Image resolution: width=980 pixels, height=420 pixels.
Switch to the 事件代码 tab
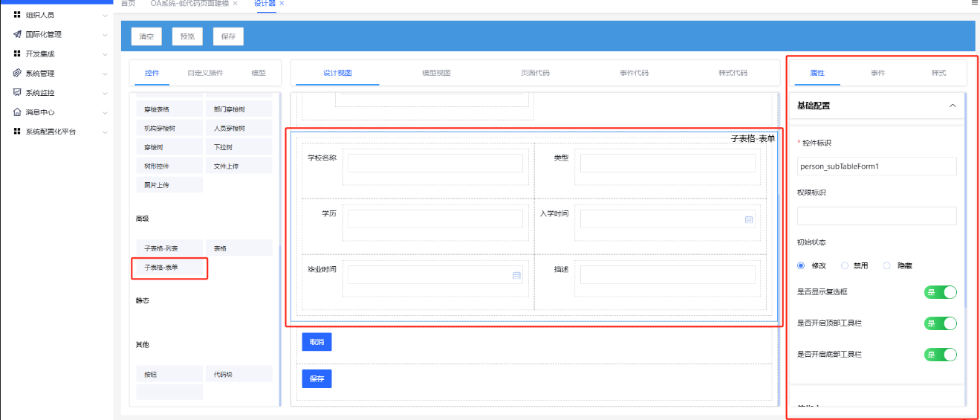[634, 73]
